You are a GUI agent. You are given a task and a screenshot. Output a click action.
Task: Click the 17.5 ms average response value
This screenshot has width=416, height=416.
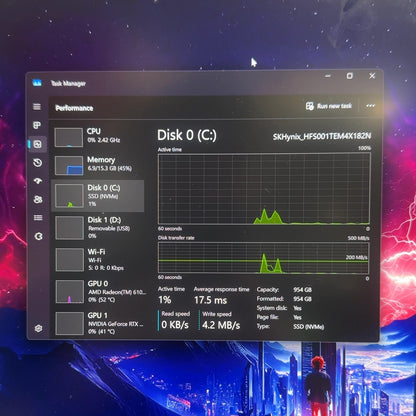coord(211,300)
